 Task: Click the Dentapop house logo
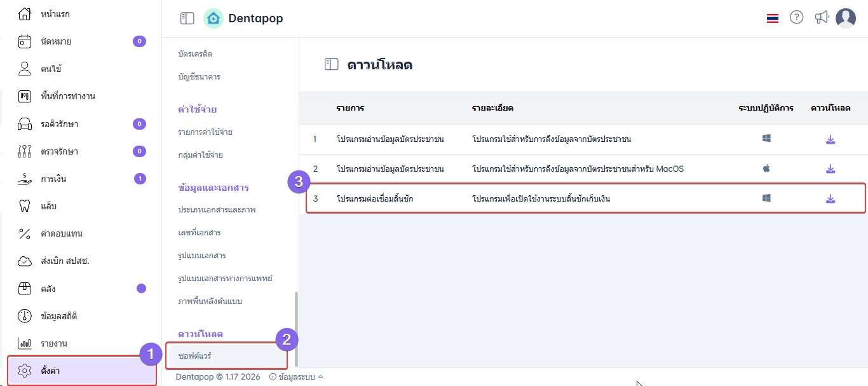tap(214, 18)
